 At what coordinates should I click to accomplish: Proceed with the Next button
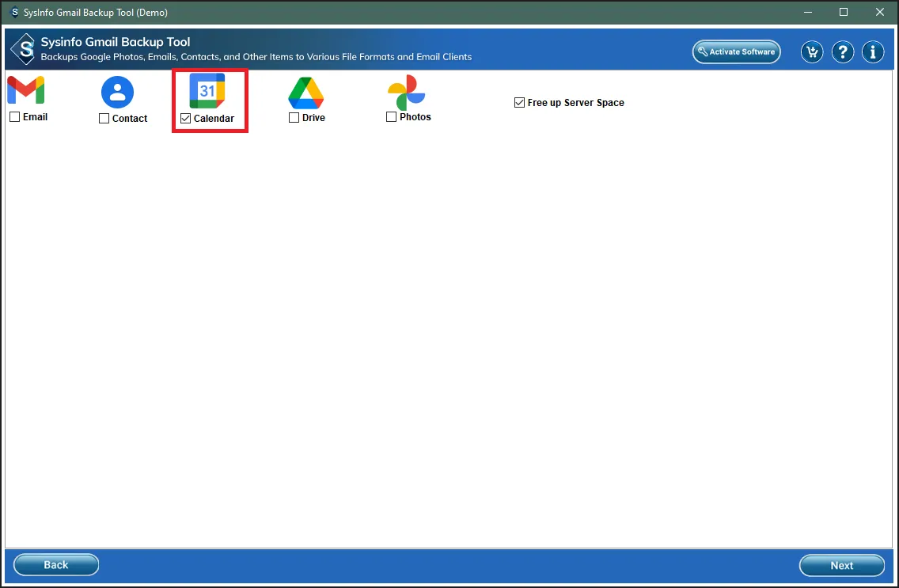click(842, 566)
